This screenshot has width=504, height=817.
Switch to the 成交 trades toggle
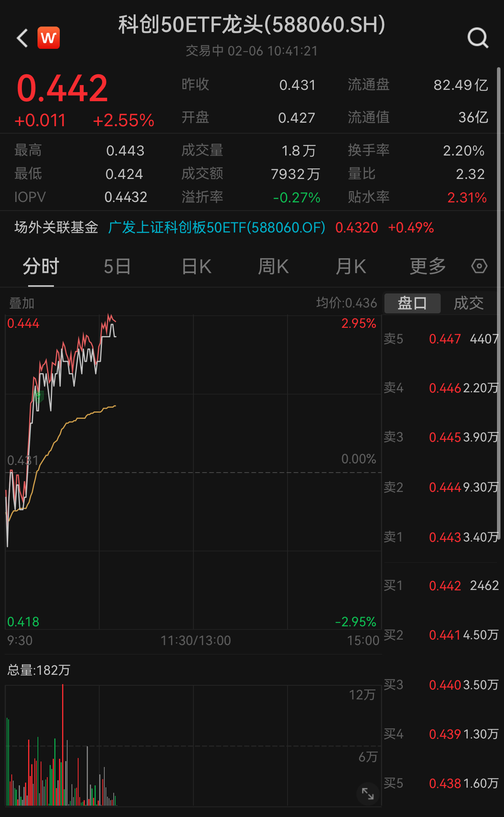(469, 303)
